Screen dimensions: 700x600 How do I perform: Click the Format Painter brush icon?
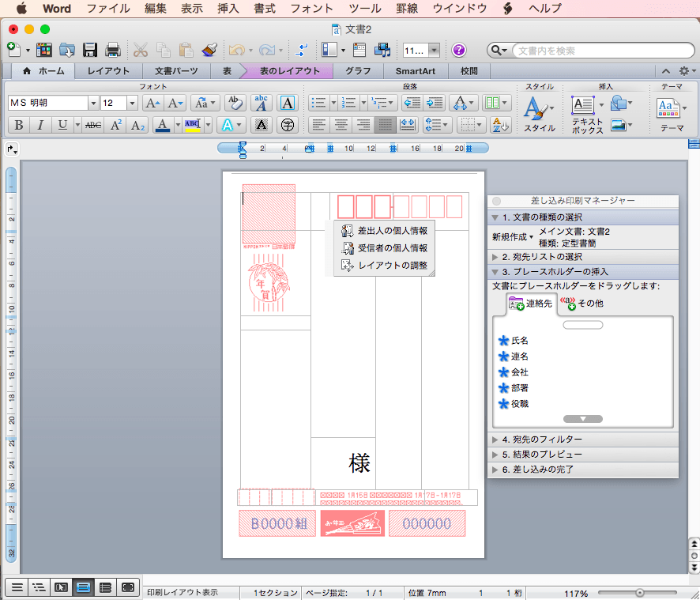coord(209,50)
